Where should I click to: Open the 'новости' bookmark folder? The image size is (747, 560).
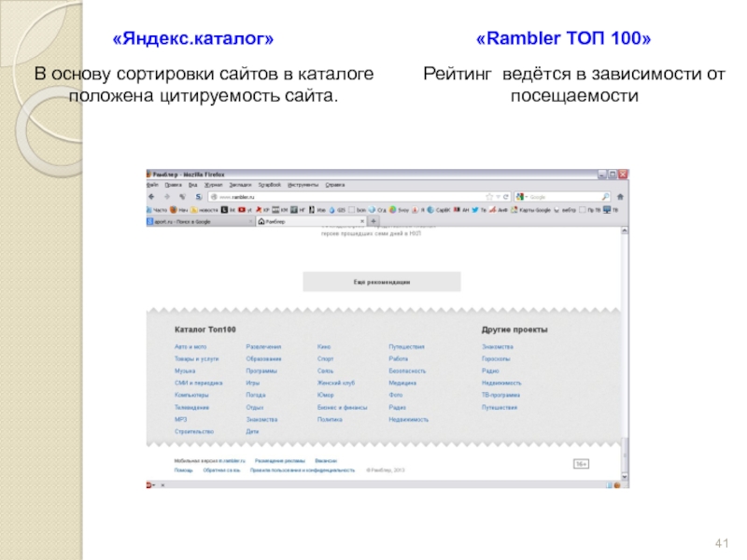(204, 209)
